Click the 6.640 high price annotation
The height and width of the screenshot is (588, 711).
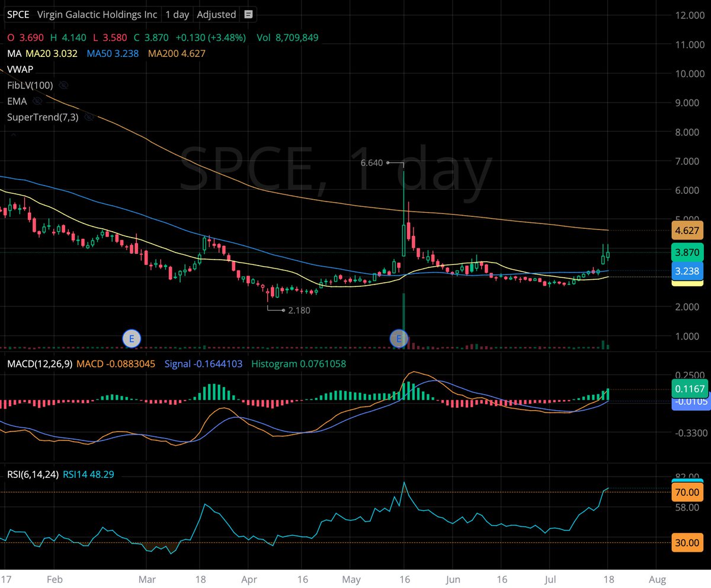click(x=372, y=162)
